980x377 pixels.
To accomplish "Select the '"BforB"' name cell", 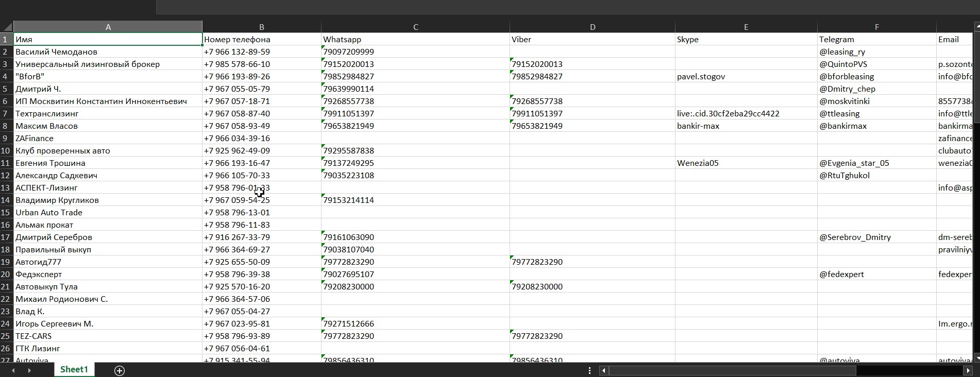I will (x=108, y=76).
